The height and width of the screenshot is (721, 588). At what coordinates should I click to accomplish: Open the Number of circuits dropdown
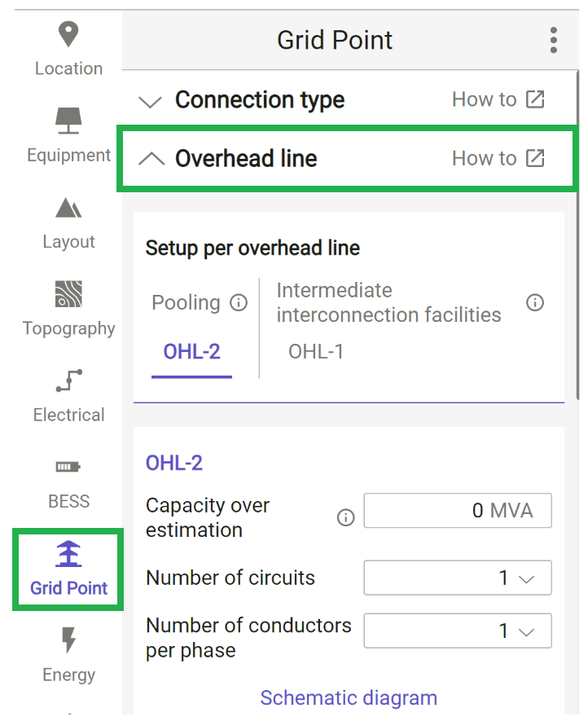pos(457,578)
